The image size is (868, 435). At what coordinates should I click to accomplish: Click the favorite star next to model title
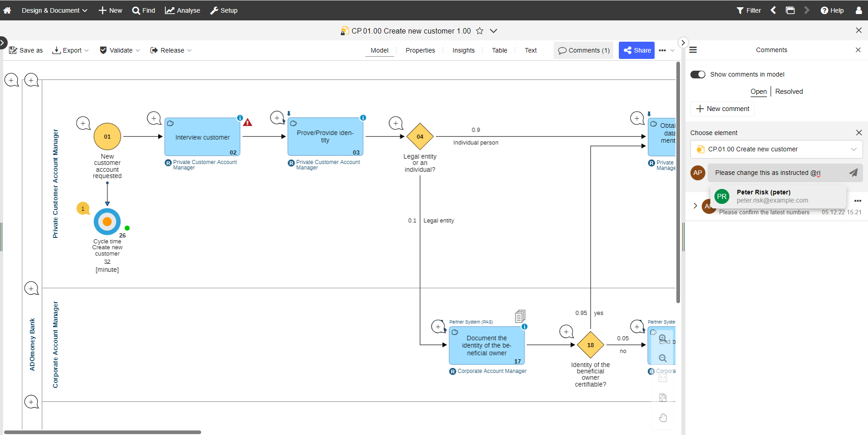[x=480, y=31]
